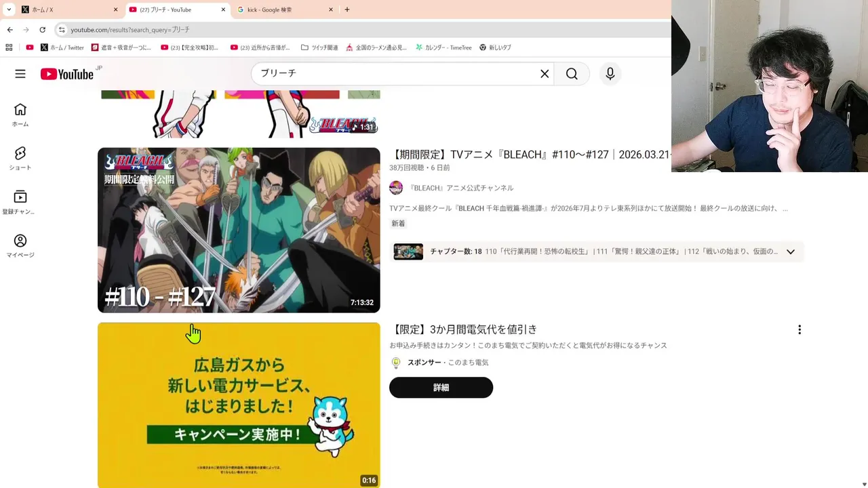Image resolution: width=868 pixels, height=488 pixels.
Task: Open the 『BLEACH』アニメ公式チャンネル channel link
Action: [462, 188]
